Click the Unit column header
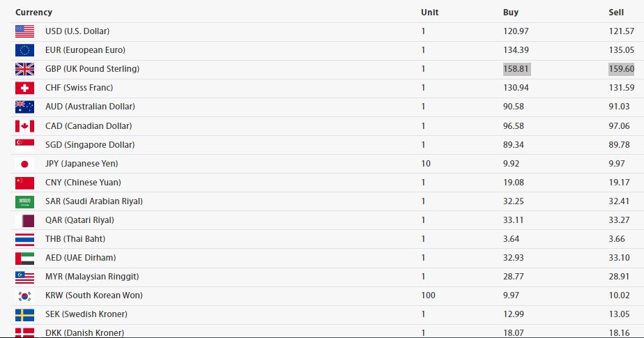644x338 pixels. click(x=429, y=13)
